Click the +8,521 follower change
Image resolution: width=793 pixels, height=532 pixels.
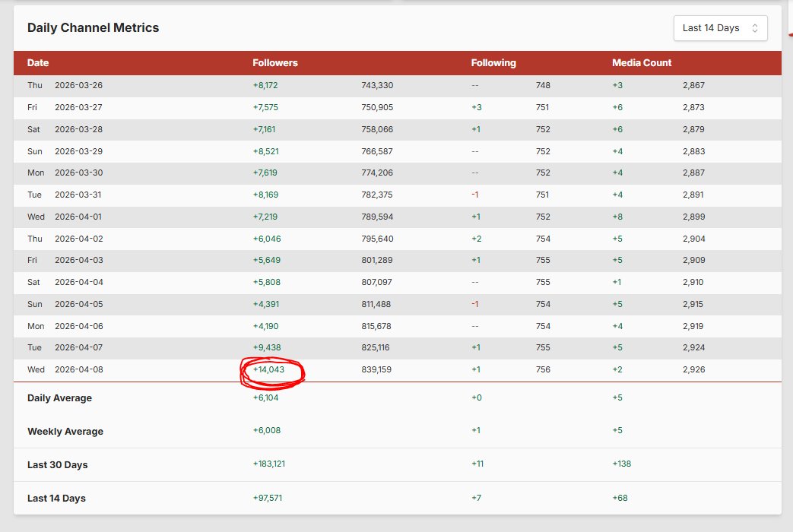click(265, 151)
